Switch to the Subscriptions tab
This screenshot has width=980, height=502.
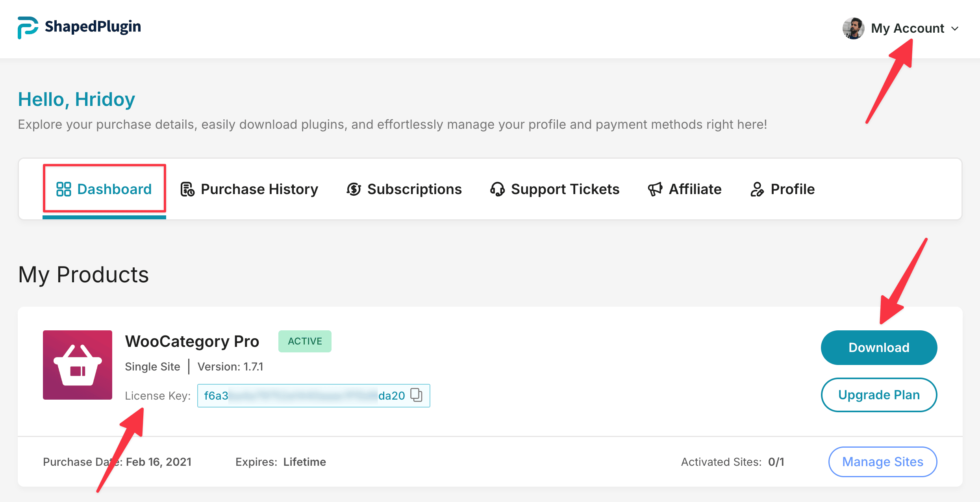pos(414,189)
